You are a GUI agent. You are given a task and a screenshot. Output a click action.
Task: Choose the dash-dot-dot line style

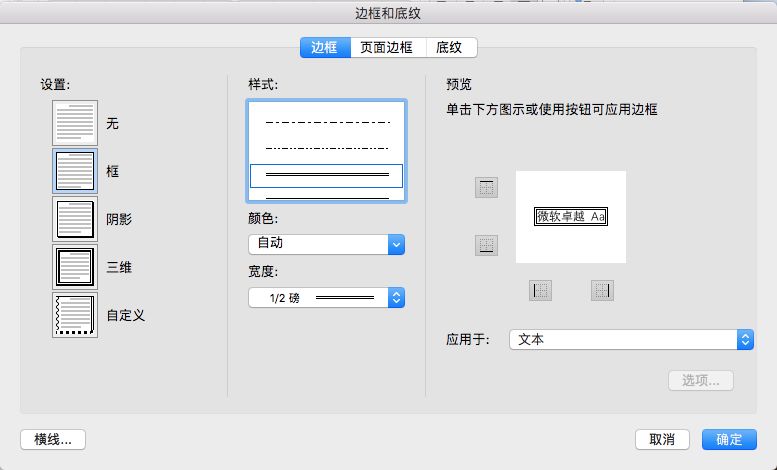click(x=327, y=148)
